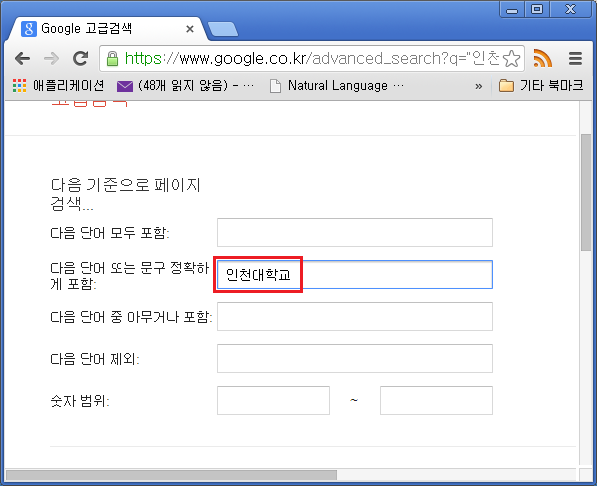Screen dimensions: 597x486
Task: Open the mail bookmark with 48 unread
Action: click(185, 86)
